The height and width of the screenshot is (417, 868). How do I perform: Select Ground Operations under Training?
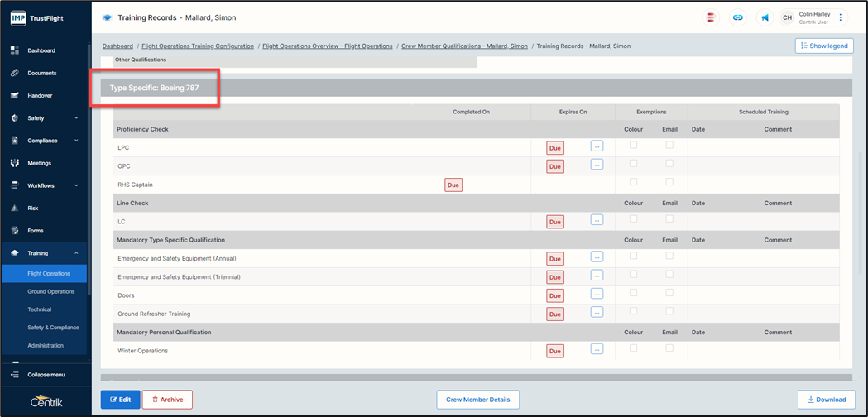click(x=51, y=291)
